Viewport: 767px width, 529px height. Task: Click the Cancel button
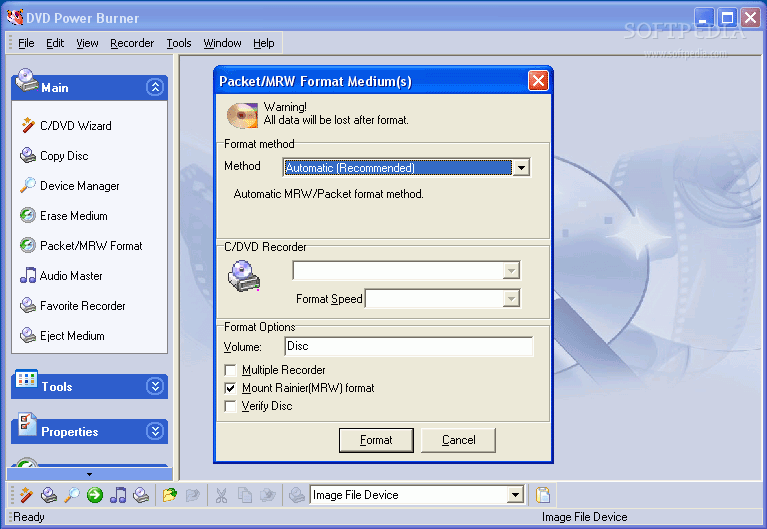458,440
